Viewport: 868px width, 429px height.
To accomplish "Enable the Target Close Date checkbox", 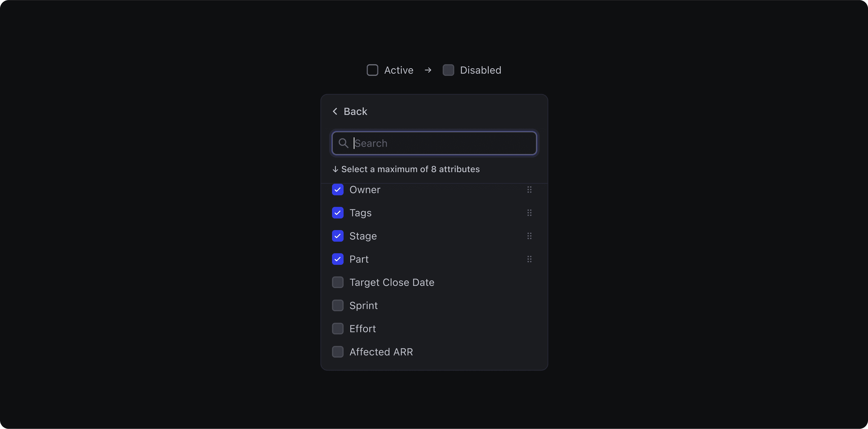I will point(338,282).
